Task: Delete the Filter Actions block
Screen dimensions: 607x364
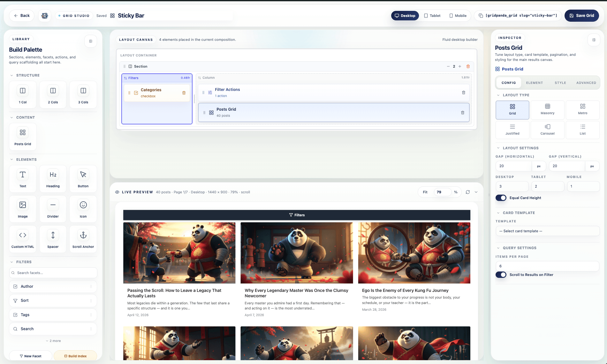Action: 464,92
